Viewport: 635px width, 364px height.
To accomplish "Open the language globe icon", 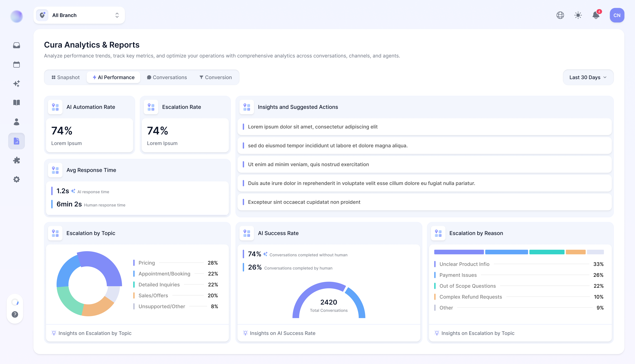I will click(560, 15).
